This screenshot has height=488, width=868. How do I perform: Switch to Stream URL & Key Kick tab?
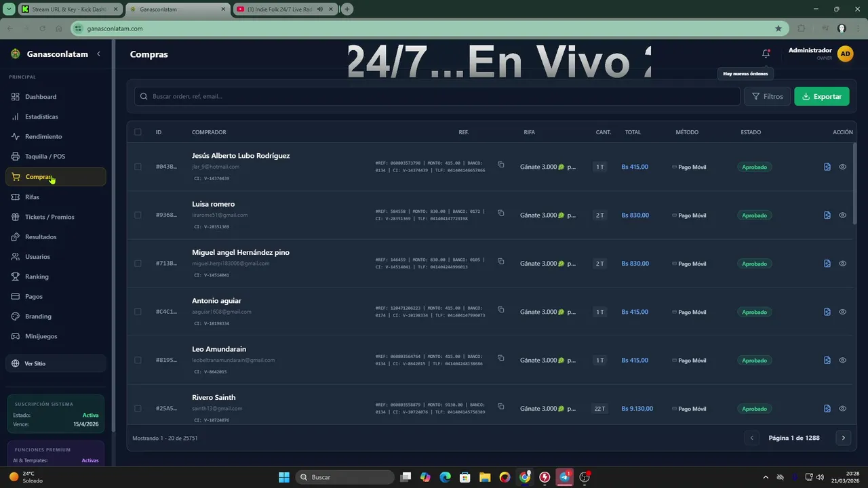[68, 9]
